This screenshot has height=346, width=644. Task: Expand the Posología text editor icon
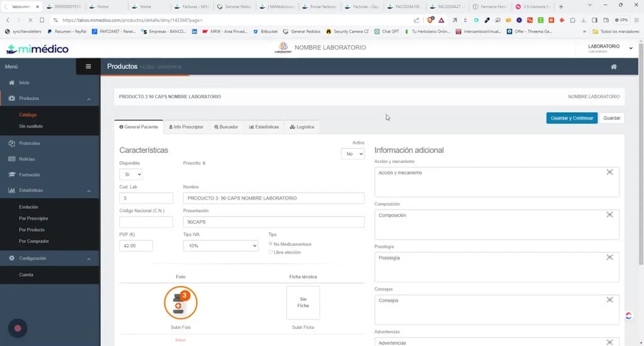pyautogui.click(x=609, y=257)
